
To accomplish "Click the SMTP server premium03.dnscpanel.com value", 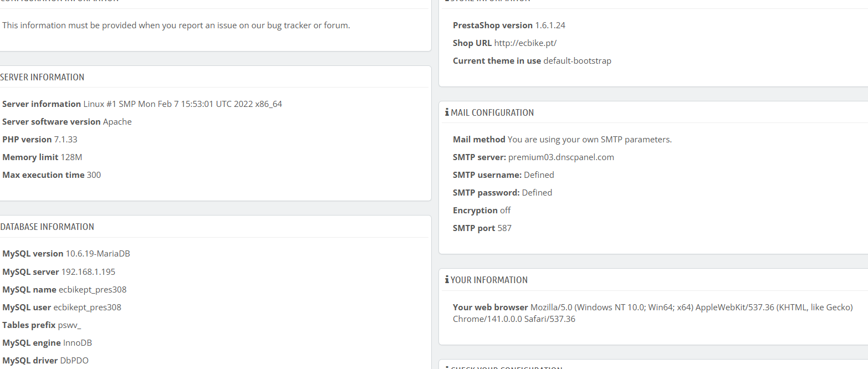I will (x=561, y=157).
